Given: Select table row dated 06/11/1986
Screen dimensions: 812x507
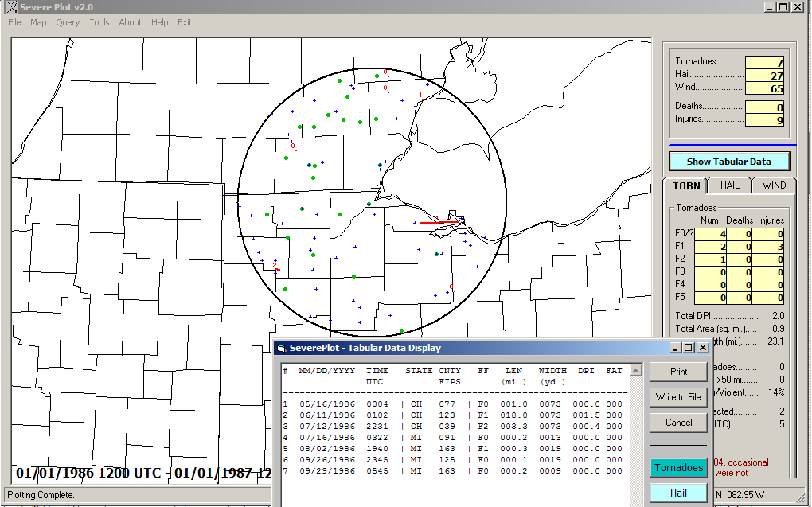Looking at the screenshot, I should pos(453,415).
